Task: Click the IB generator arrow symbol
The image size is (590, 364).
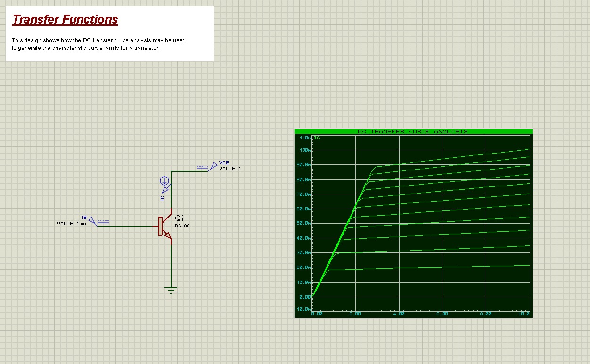Action: [93, 222]
